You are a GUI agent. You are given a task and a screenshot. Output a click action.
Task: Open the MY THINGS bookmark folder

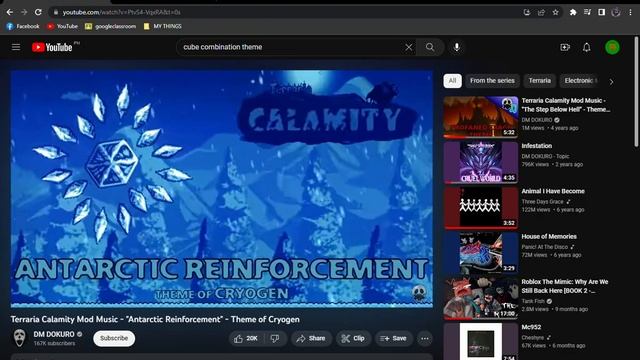(x=162, y=26)
